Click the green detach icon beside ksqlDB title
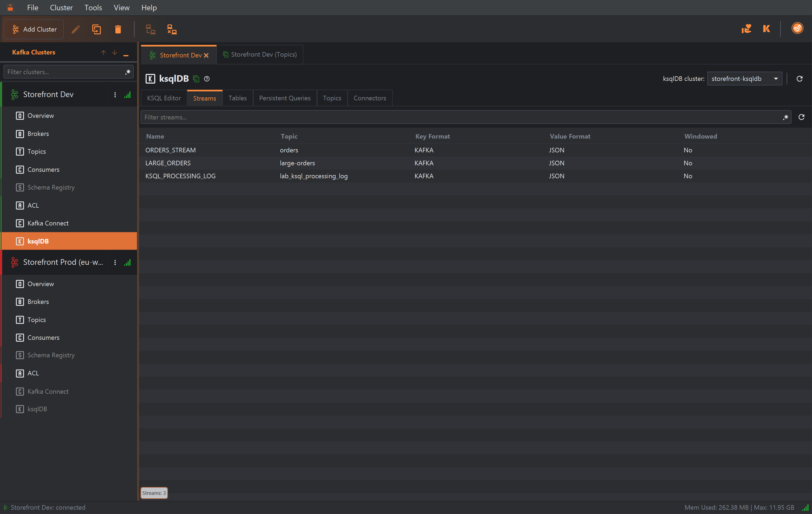812x514 pixels. (x=196, y=79)
